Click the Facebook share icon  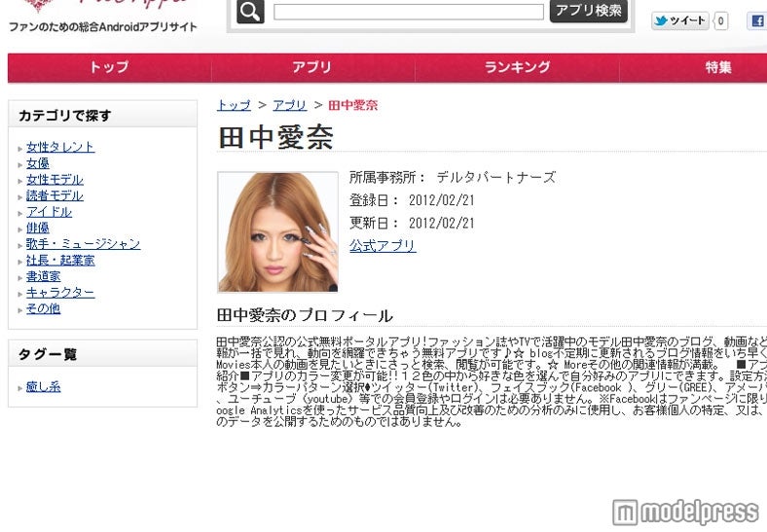tap(756, 20)
